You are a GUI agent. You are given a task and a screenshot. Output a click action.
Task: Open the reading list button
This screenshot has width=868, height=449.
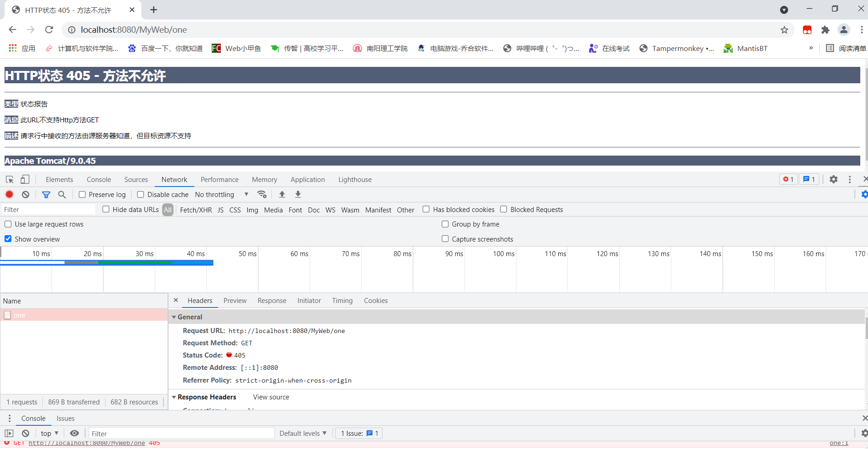(x=846, y=48)
